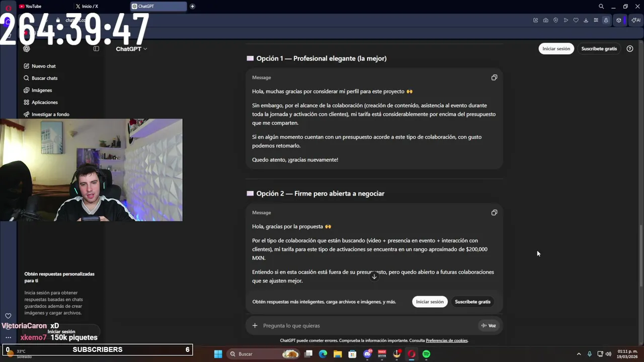
Task: Switch to the YouTube tab
Action: coord(44,7)
